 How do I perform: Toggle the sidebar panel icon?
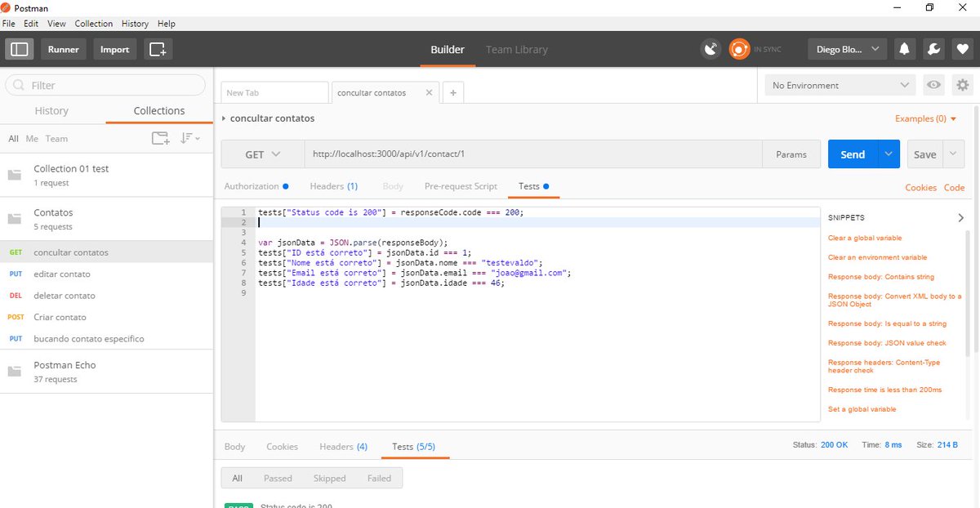tap(20, 49)
